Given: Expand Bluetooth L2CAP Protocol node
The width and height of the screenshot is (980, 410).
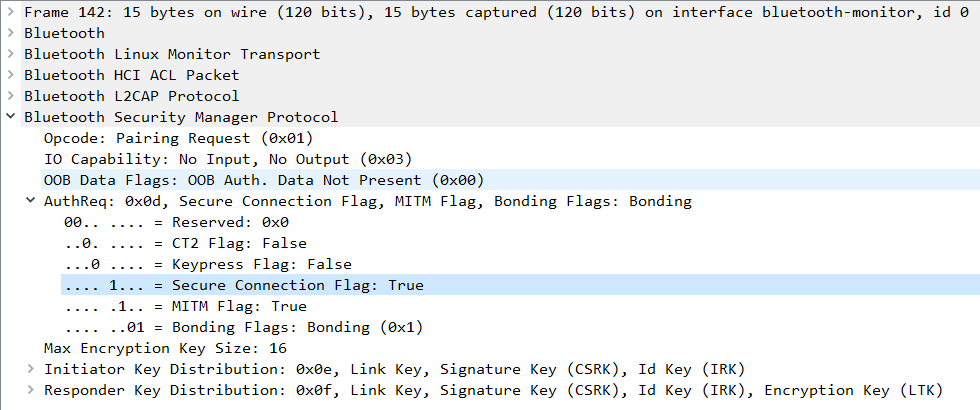Looking at the screenshot, I should click(x=11, y=96).
